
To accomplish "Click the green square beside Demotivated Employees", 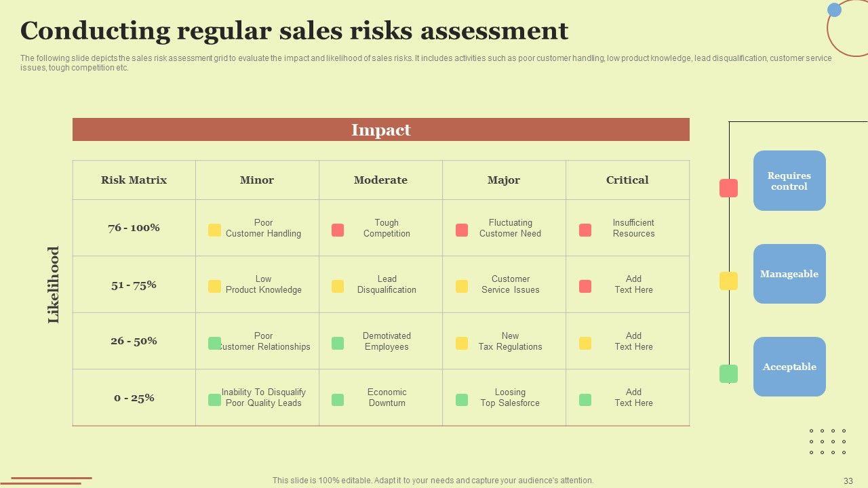I will tap(338, 343).
